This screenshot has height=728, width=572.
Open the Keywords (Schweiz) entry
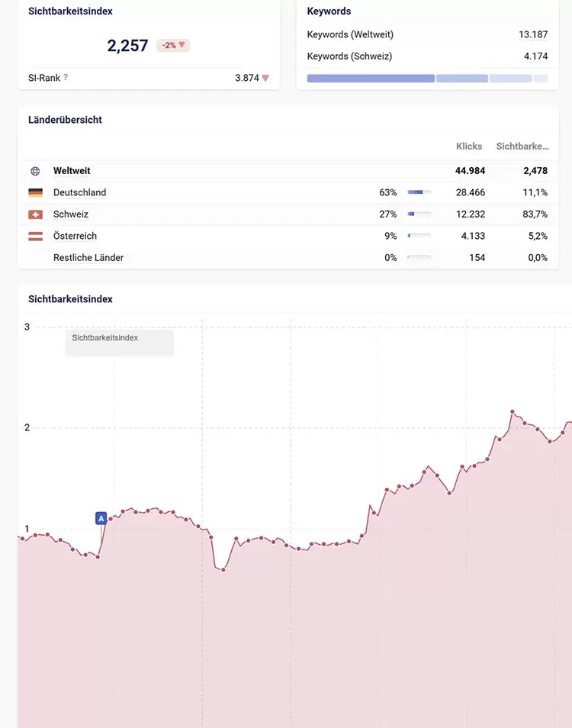click(x=349, y=56)
